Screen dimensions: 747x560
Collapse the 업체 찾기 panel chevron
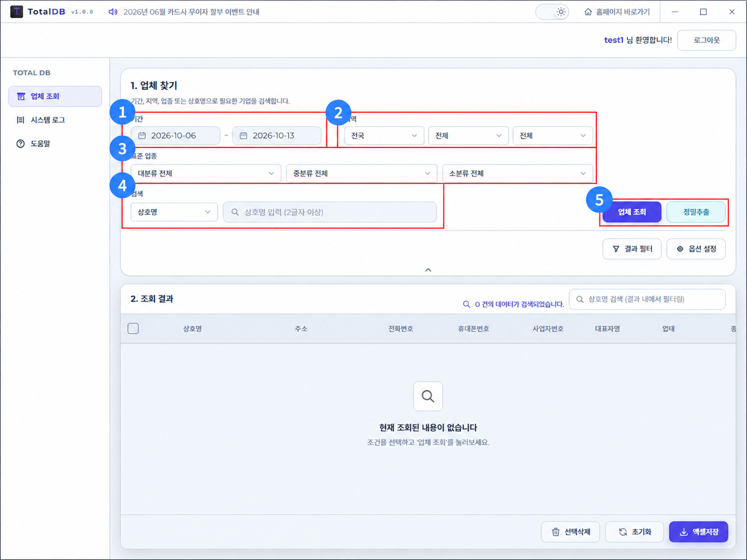[428, 270]
